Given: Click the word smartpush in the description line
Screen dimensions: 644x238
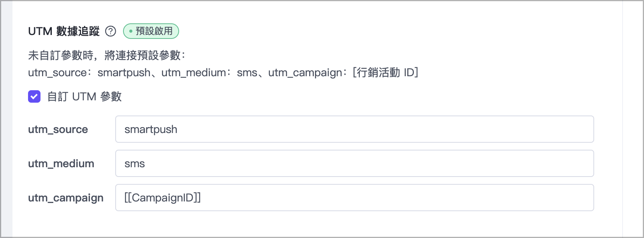Looking at the screenshot, I should (x=124, y=73).
